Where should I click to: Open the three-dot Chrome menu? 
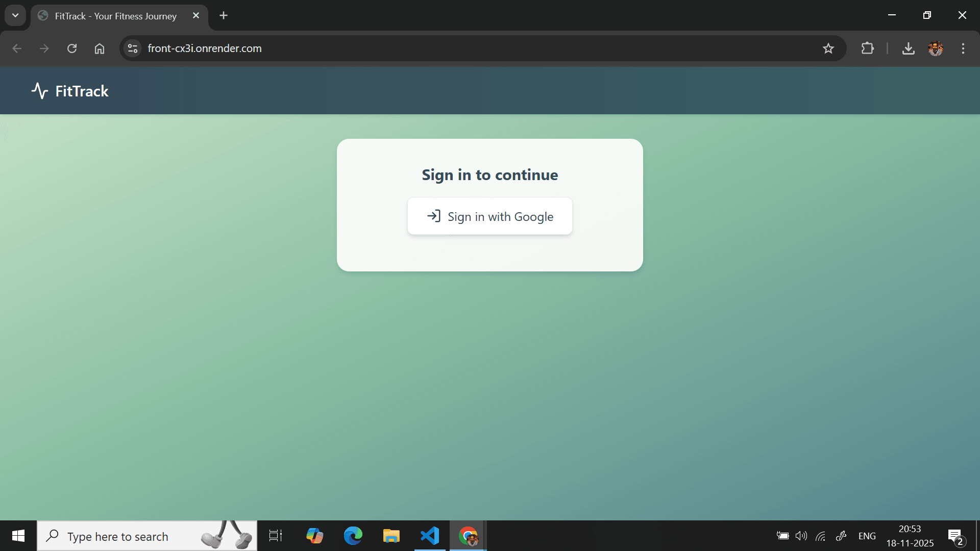pyautogui.click(x=963, y=48)
